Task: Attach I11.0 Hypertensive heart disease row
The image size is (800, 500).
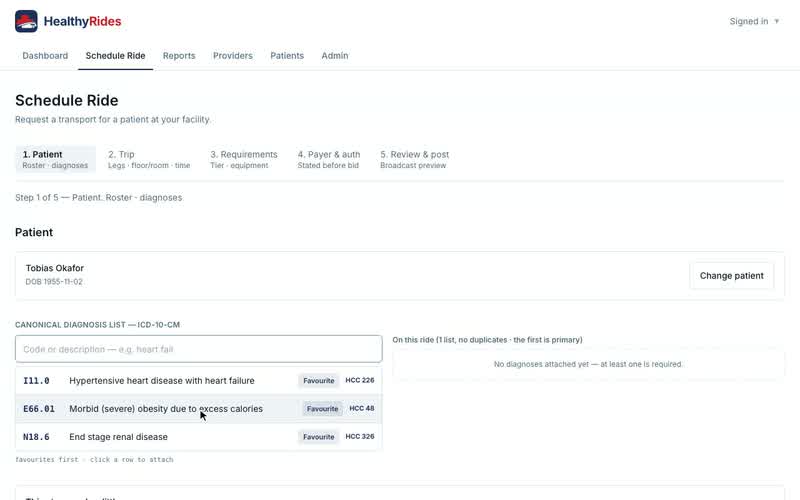Action: [198, 381]
